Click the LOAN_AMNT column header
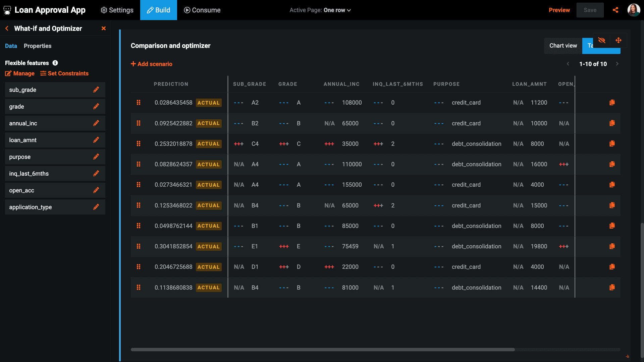 529,84
